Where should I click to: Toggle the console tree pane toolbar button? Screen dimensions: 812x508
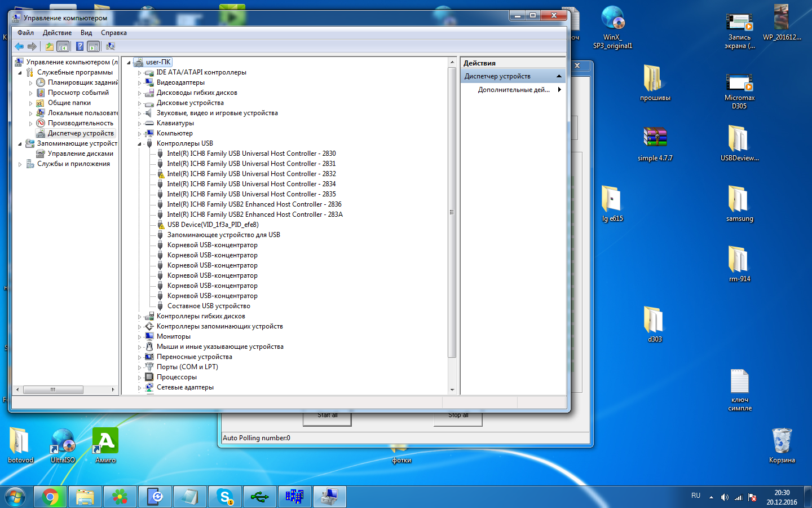click(x=63, y=46)
